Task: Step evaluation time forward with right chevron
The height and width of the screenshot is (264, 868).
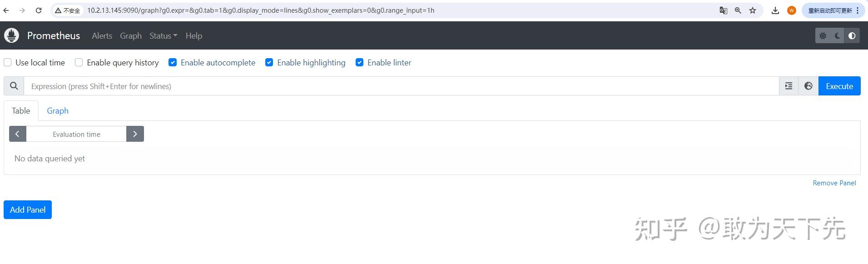Action: click(x=135, y=134)
